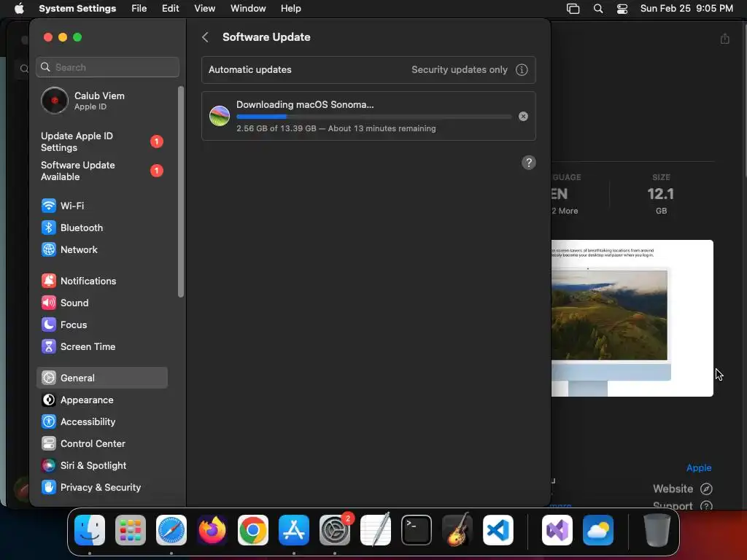Click the Automatic updates info icon
The height and width of the screenshot is (560, 747).
[x=522, y=70]
